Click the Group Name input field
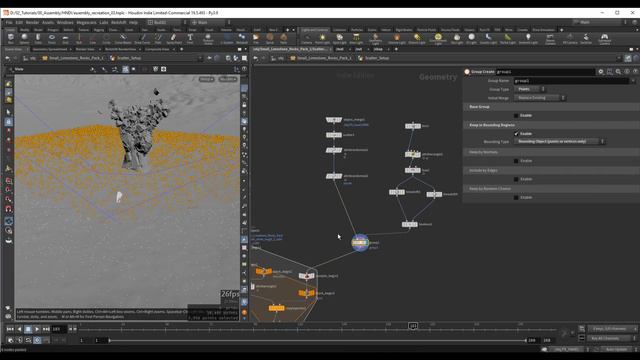Viewport: 640px width, 360px height. [571, 81]
